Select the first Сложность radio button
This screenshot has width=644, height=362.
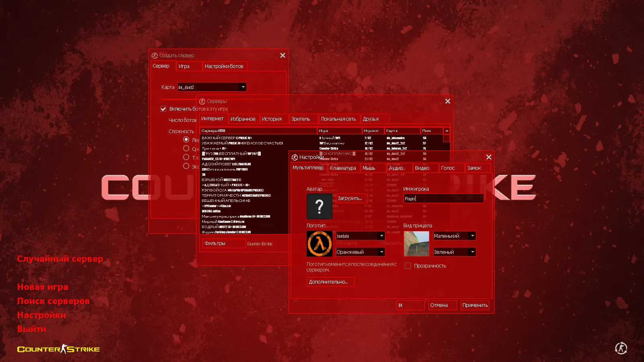pyautogui.click(x=186, y=139)
